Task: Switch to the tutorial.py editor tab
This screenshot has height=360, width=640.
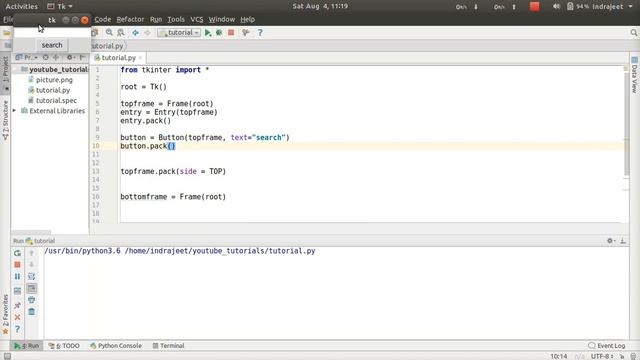Action: tap(118, 58)
